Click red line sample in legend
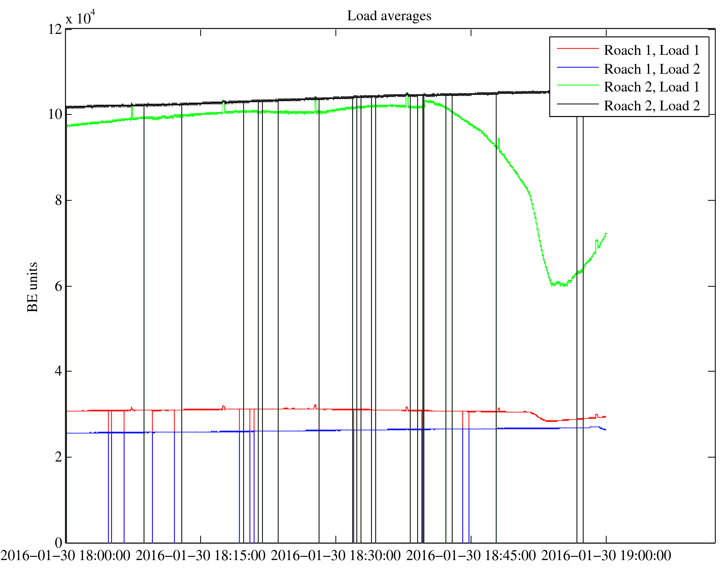 (577, 49)
